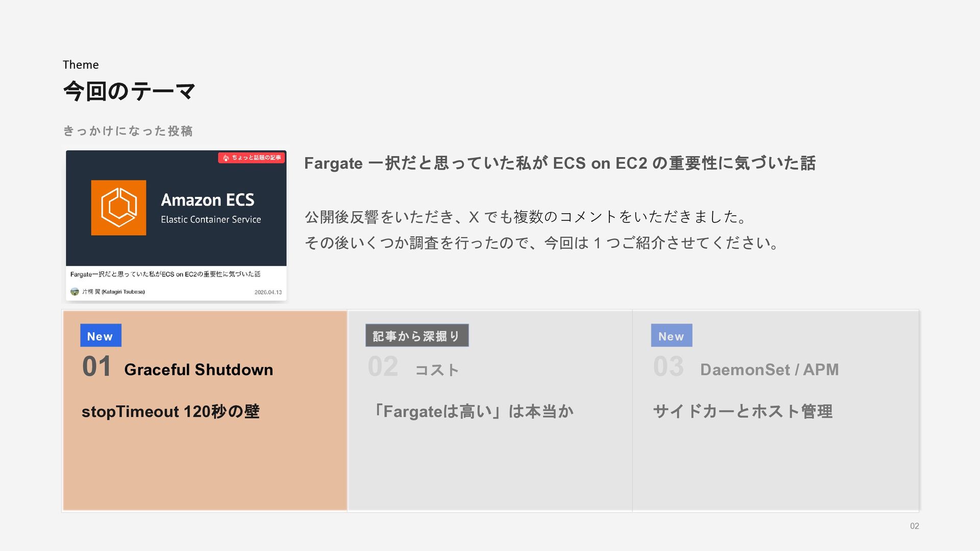Click the slide title 今回のテーマ
The height and width of the screenshot is (551, 980).
click(x=129, y=92)
